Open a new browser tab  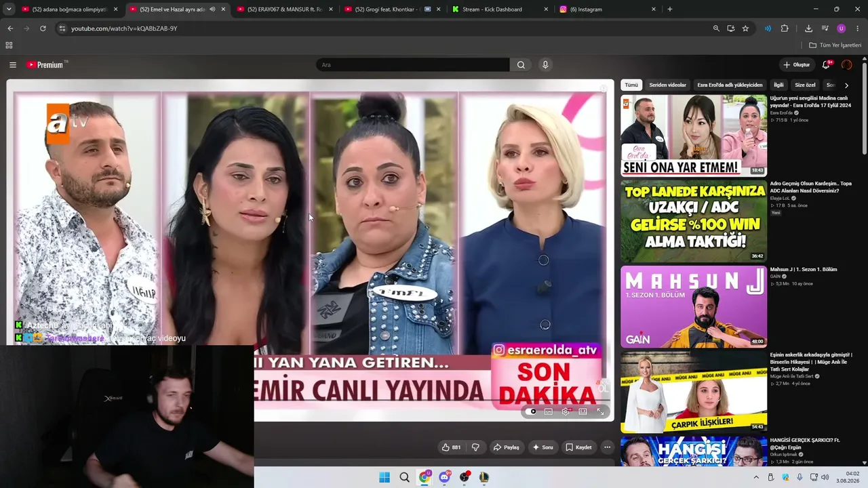coord(670,9)
